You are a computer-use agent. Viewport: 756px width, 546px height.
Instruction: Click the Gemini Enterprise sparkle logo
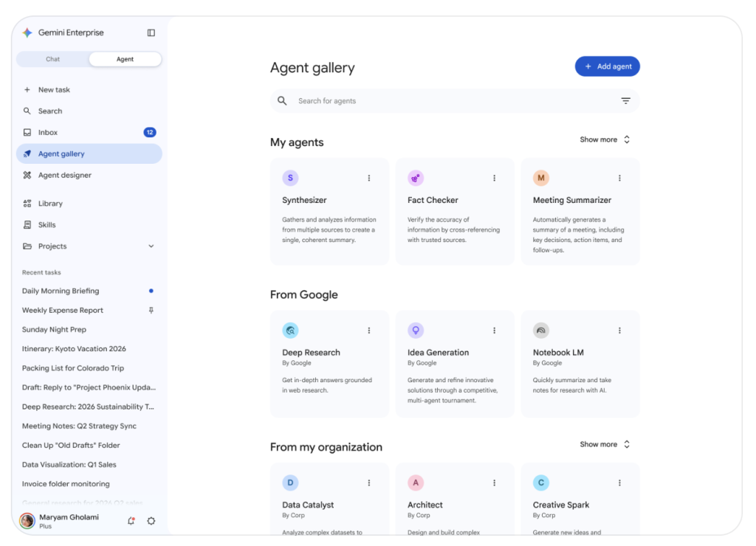27,32
